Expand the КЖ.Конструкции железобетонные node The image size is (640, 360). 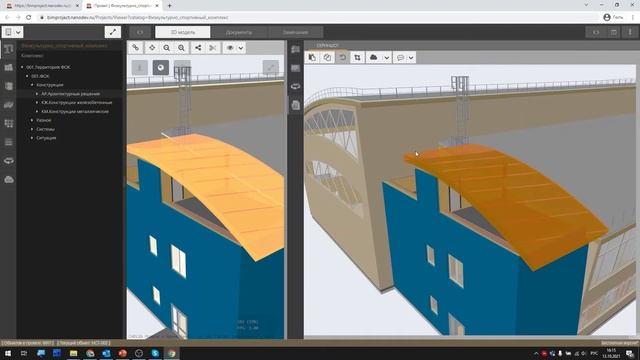point(37,102)
